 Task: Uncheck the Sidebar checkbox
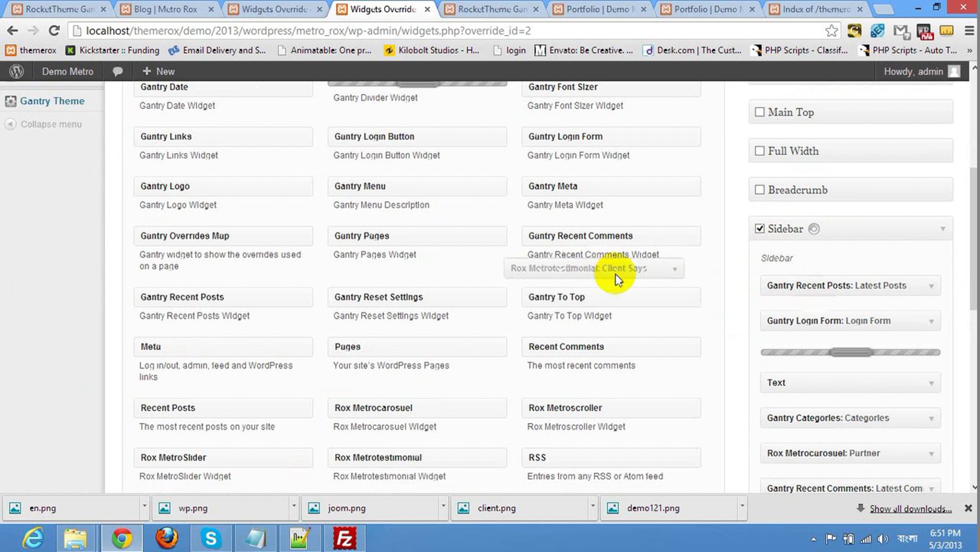[759, 229]
